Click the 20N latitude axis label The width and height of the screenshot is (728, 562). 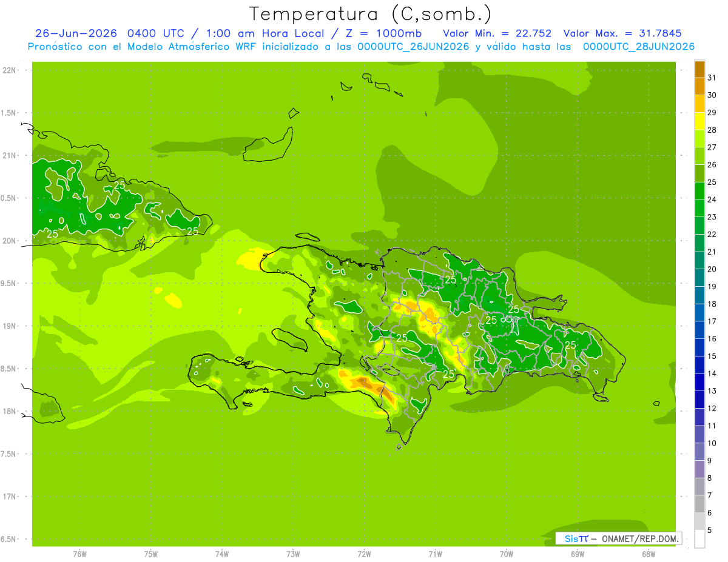(x=8, y=241)
